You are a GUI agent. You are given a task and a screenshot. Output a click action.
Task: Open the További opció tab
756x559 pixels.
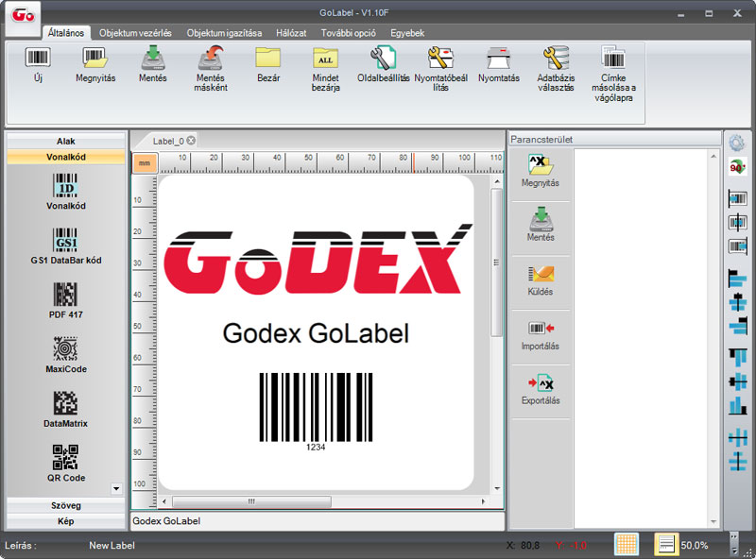(348, 33)
